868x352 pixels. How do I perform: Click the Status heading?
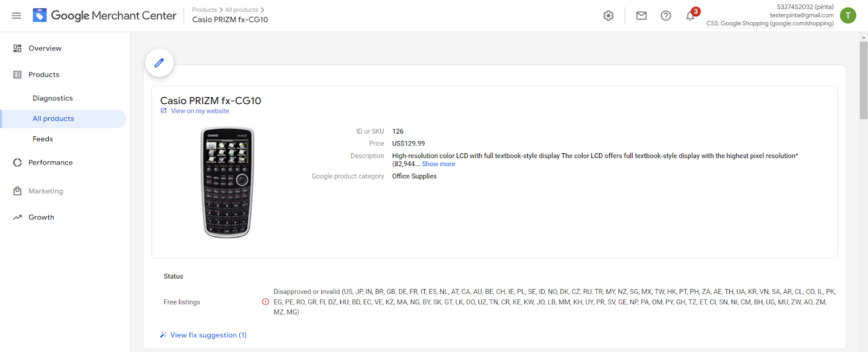coord(174,276)
